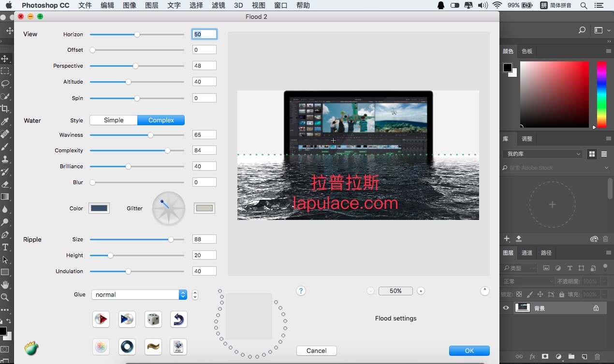Select Simple water style

pyautogui.click(x=114, y=120)
